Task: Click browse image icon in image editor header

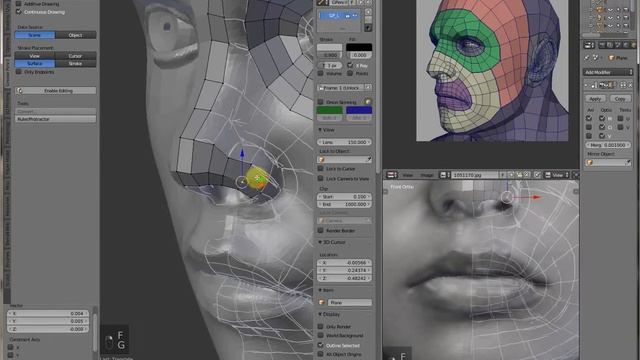Action: coord(444,175)
